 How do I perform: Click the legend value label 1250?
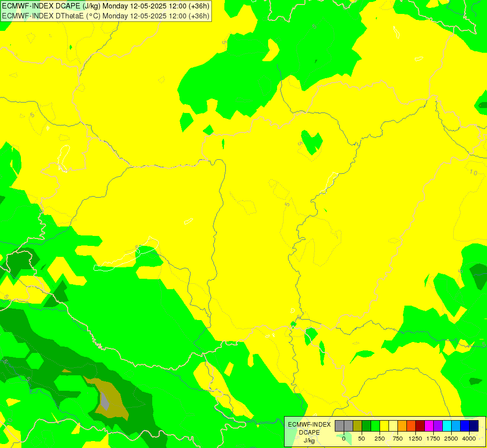[x=415, y=439]
